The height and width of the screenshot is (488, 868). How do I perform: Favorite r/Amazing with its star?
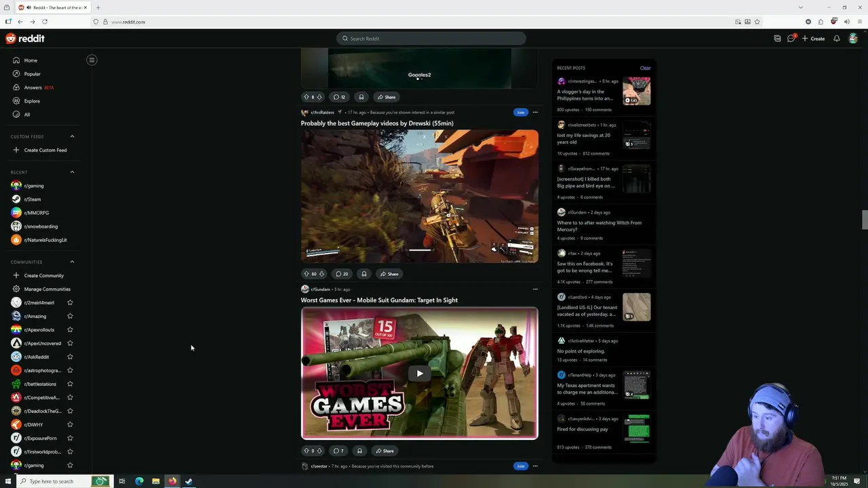(x=70, y=317)
